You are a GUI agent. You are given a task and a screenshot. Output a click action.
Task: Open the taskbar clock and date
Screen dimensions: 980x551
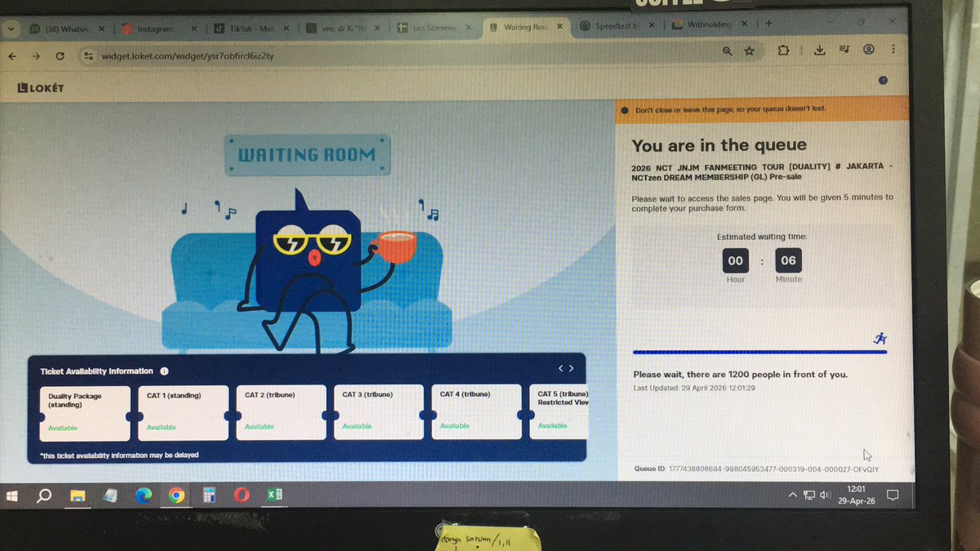tap(856, 495)
